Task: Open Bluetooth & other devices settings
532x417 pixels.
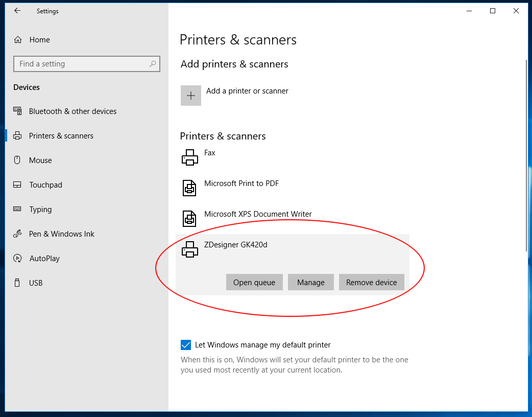Action: click(x=18, y=111)
